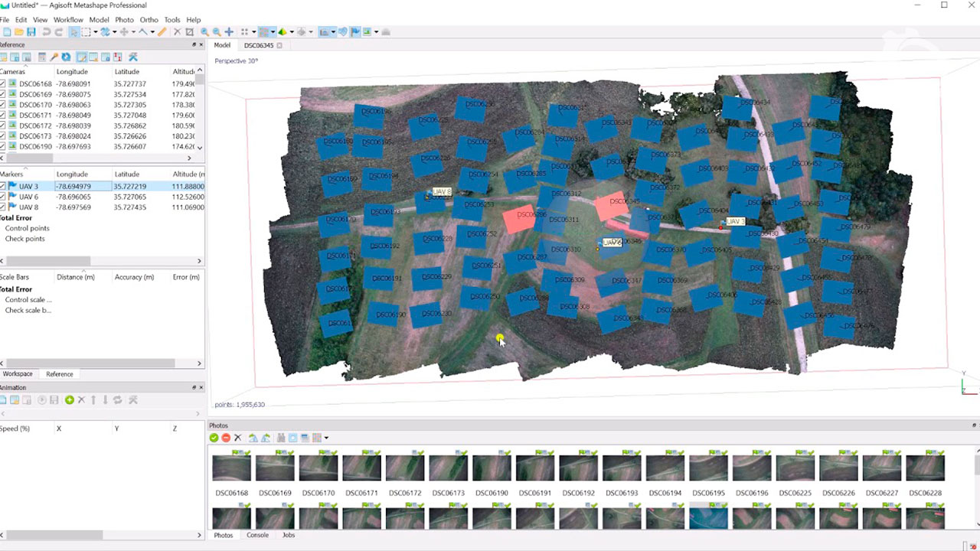
Task: Sort by the Cameras Latitude column header
Action: pos(126,72)
